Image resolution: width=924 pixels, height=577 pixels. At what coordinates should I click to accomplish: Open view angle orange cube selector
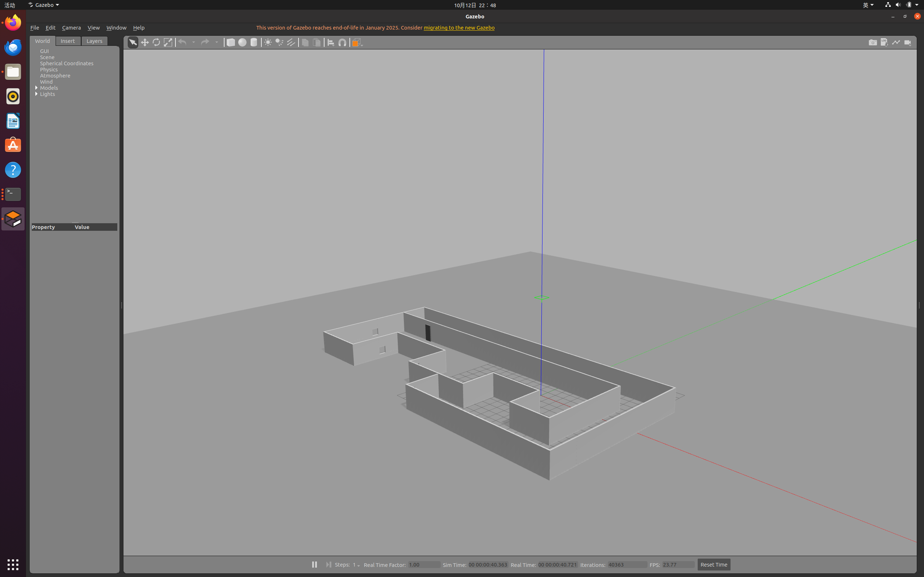pyautogui.click(x=357, y=42)
